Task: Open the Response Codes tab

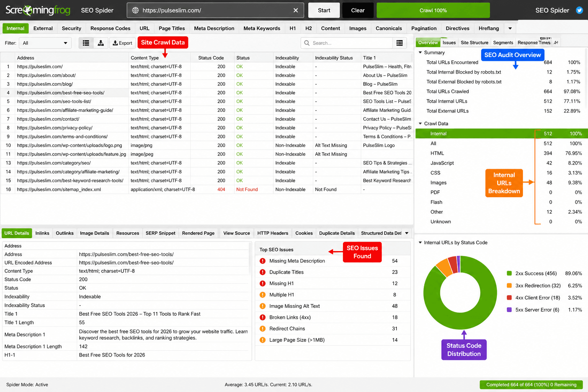Action: (x=110, y=28)
